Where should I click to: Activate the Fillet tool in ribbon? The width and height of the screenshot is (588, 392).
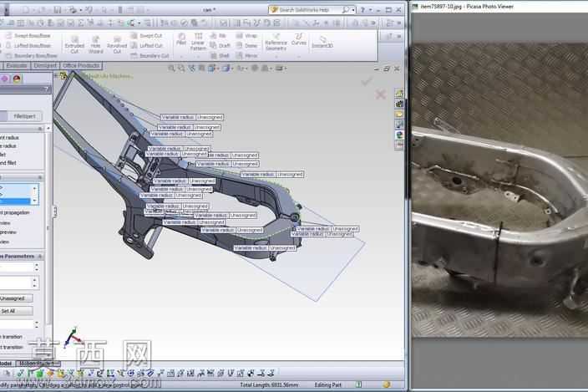(181, 39)
